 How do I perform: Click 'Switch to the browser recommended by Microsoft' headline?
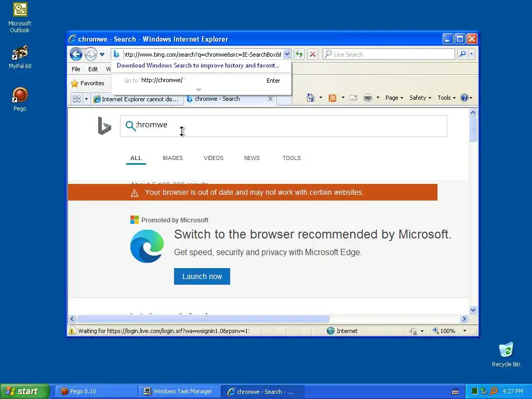[312, 234]
